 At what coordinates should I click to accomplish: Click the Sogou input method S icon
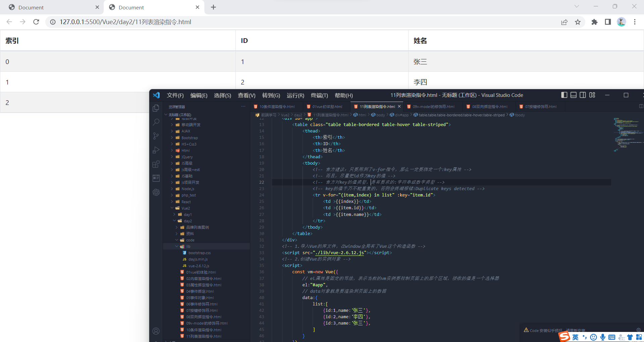564,336
